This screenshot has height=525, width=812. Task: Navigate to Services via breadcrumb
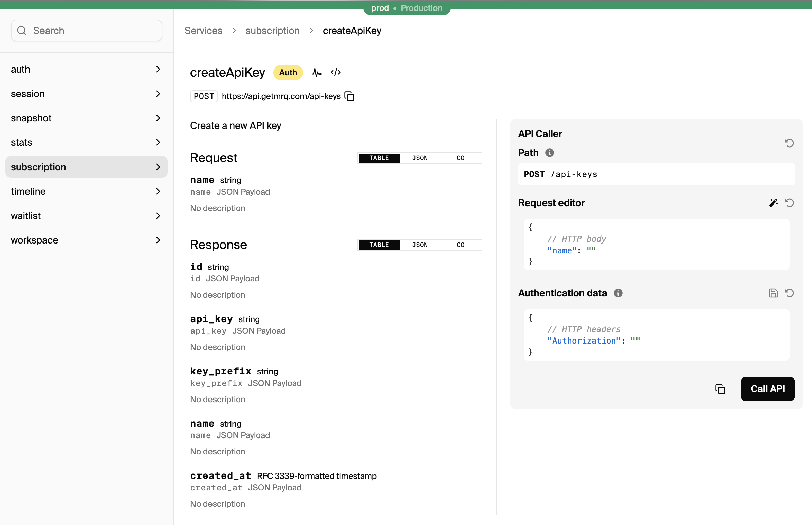click(203, 30)
